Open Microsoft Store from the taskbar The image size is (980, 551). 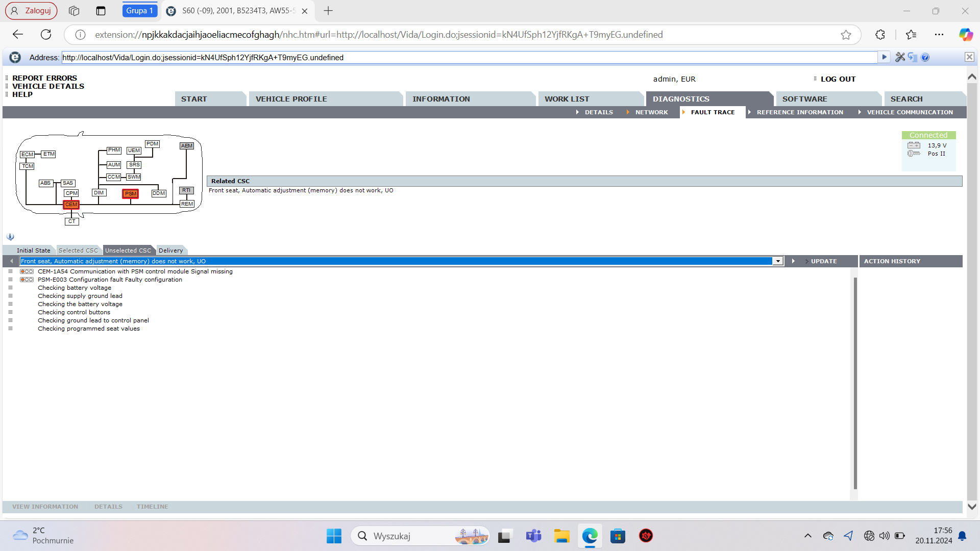[618, 536]
